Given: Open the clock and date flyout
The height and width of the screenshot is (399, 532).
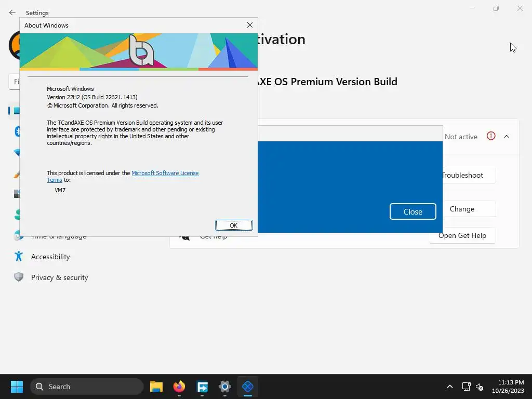Looking at the screenshot, I should [508, 387].
